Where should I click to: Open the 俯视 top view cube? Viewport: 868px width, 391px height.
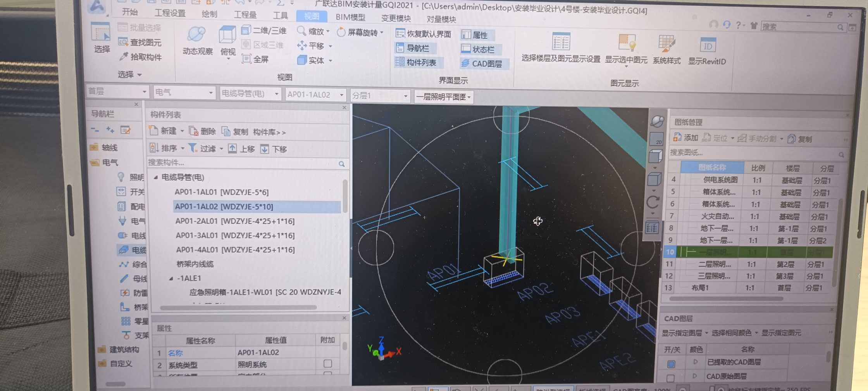[x=227, y=41]
